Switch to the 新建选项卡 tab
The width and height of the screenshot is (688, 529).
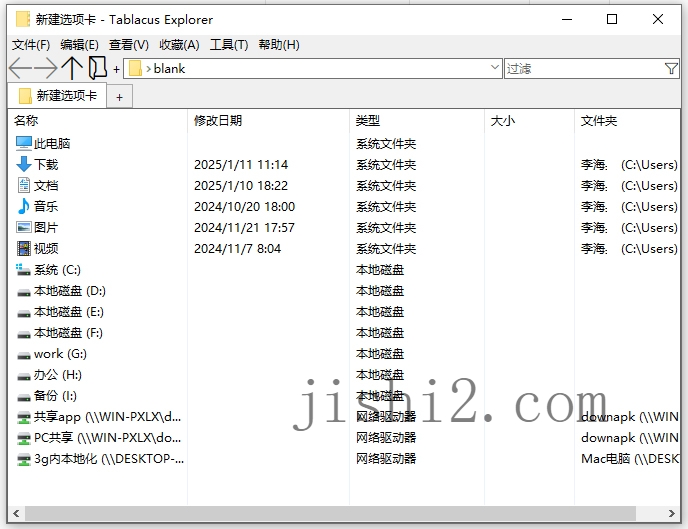click(x=57, y=96)
